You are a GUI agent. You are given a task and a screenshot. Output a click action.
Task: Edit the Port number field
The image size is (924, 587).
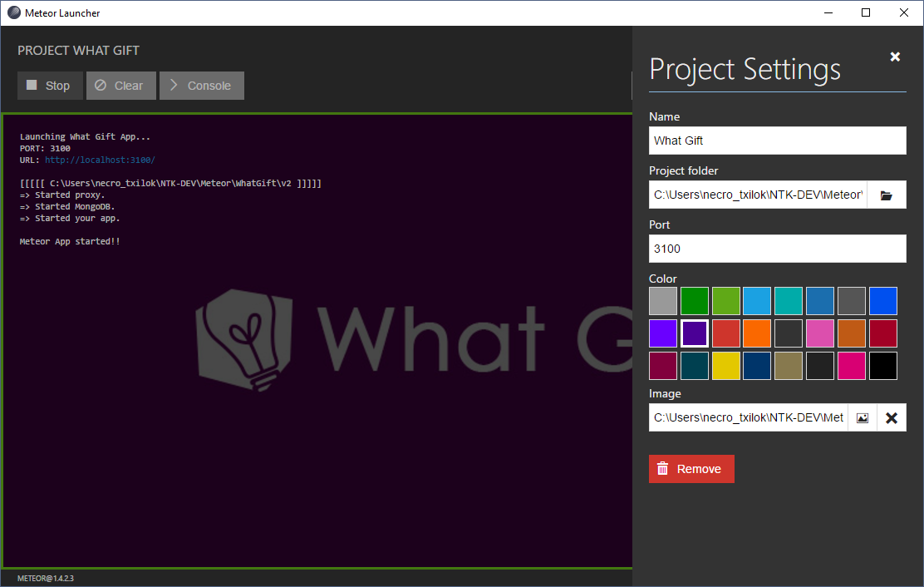tap(777, 249)
